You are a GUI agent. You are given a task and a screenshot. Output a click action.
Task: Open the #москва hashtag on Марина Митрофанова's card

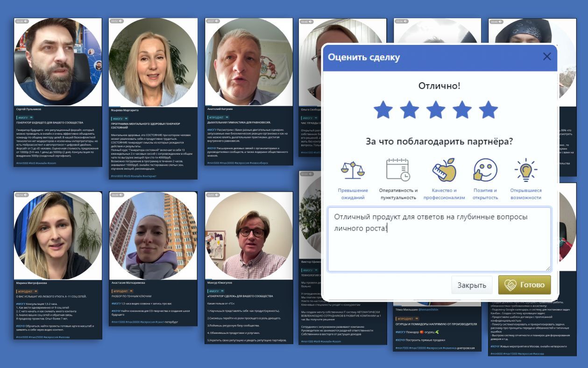tap(64, 337)
